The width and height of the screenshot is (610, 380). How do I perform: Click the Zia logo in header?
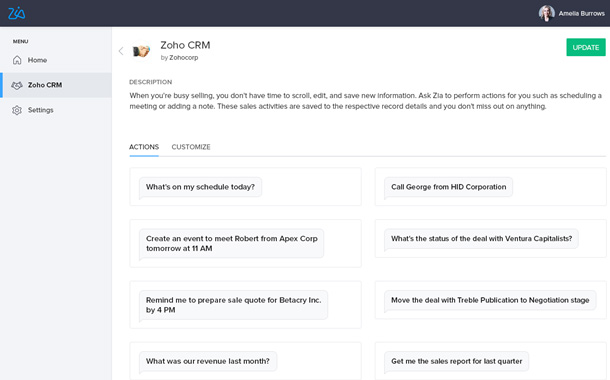(x=17, y=14)
